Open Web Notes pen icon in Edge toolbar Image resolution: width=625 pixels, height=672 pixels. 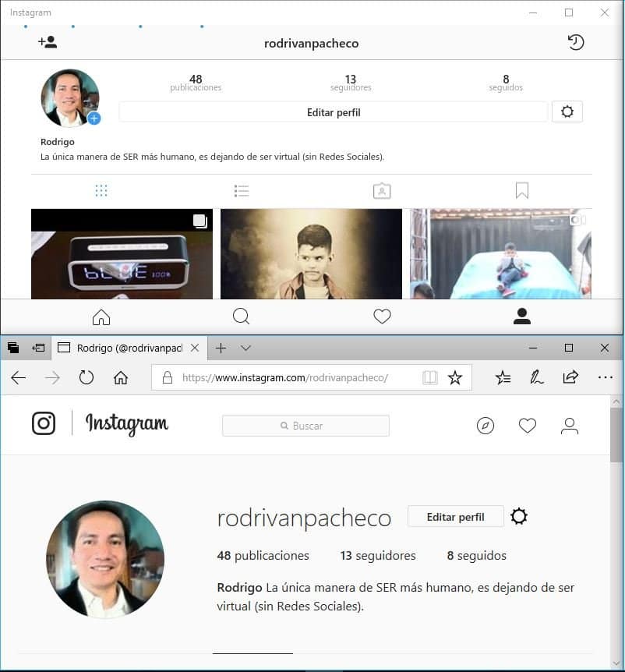pos(537,377)
